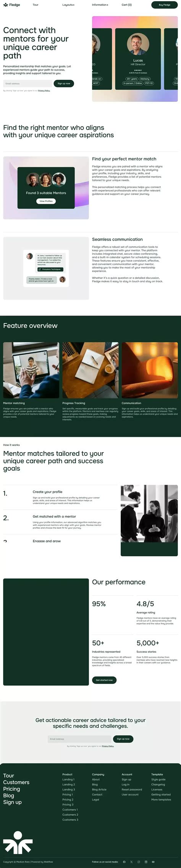Expand the Layouts dropdown in navigation

pos(68,5)
